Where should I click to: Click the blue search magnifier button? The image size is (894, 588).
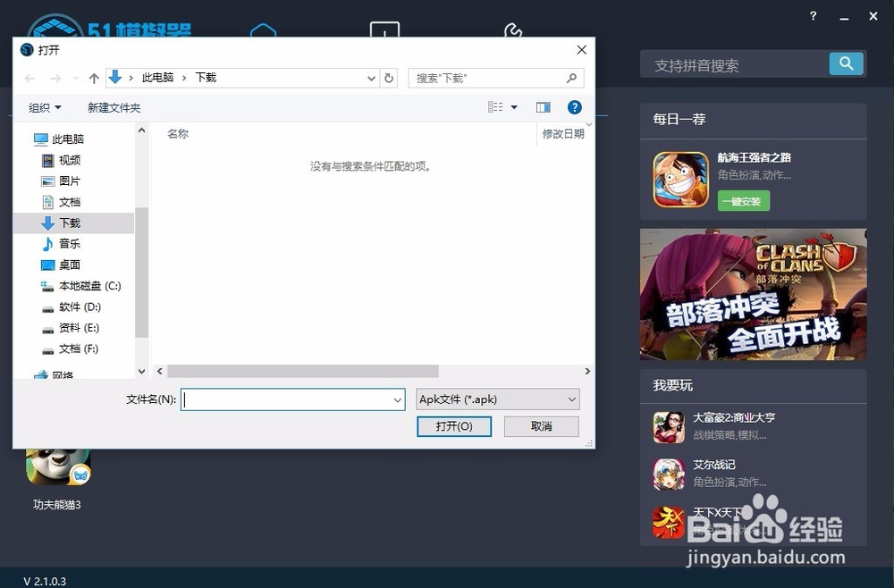point(846,63)
